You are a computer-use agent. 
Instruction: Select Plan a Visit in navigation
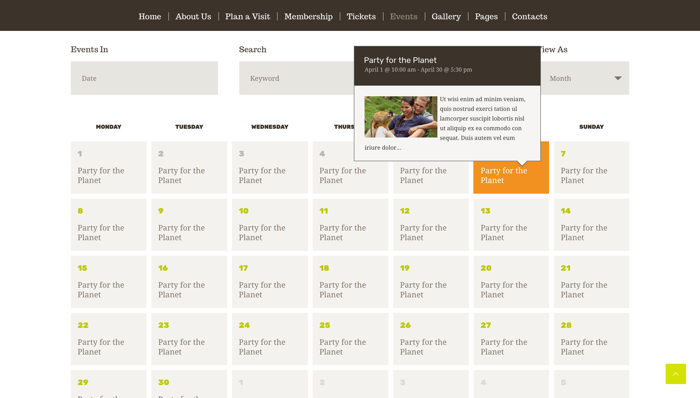click(247, 17)
